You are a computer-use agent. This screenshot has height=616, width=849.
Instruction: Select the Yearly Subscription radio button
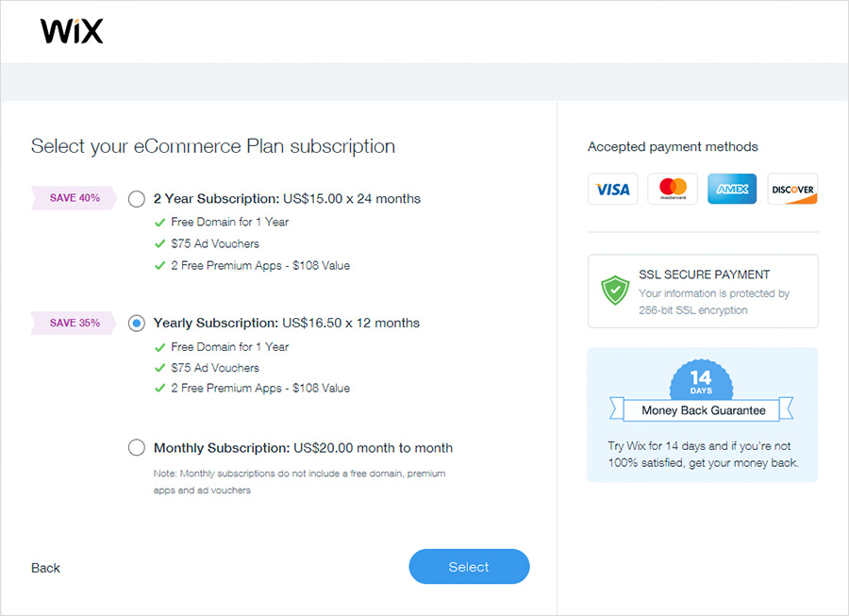click(x=137, y=324)
